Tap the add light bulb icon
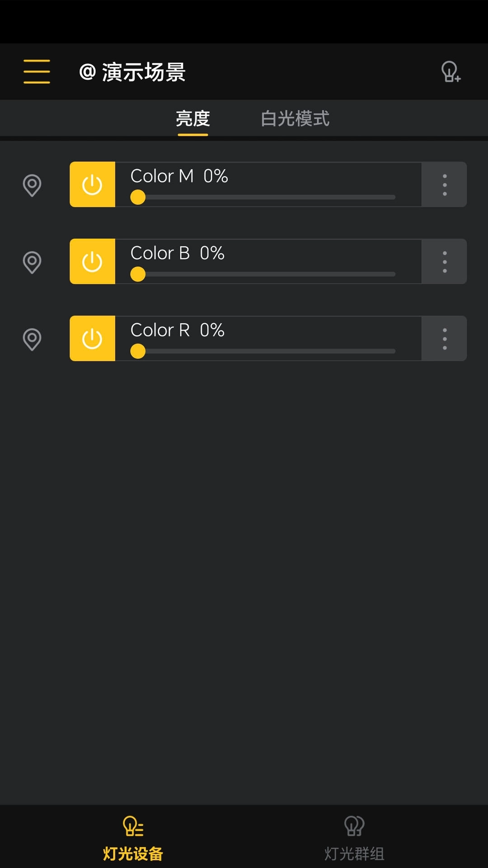Viewport: 488px width, 868px height. click(x=450, y=71)
